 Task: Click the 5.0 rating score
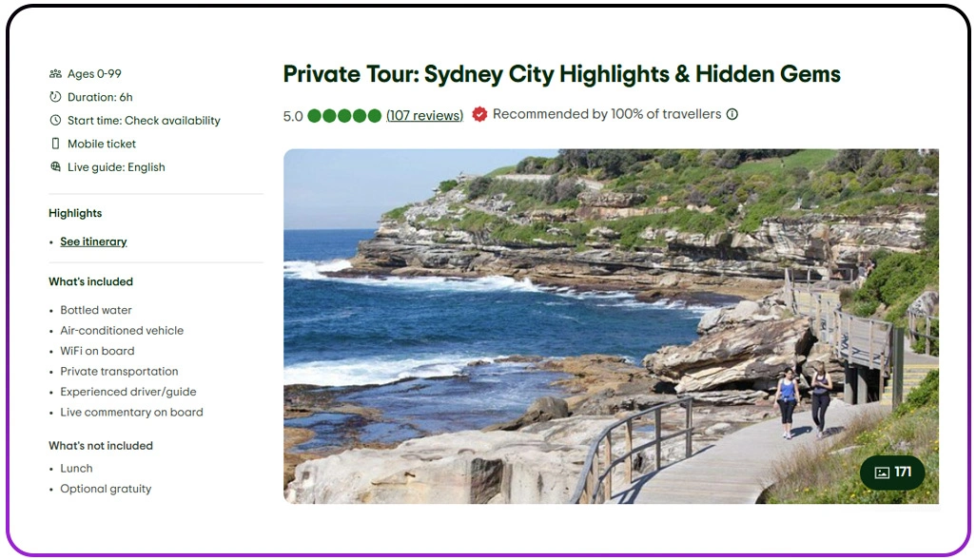[293, 116]
